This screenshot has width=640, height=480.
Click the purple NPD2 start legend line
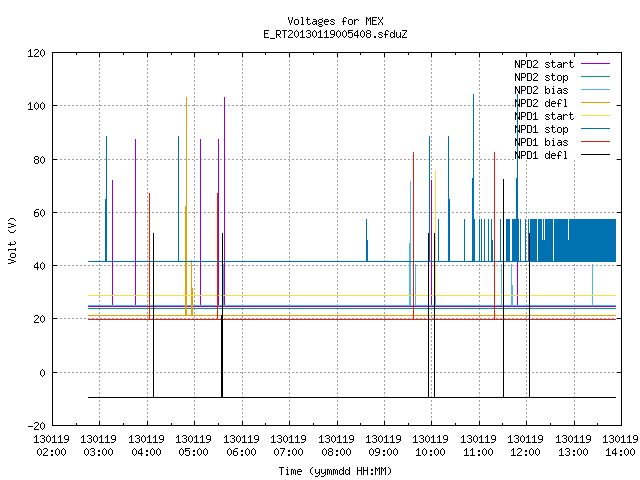pos(595,64)
